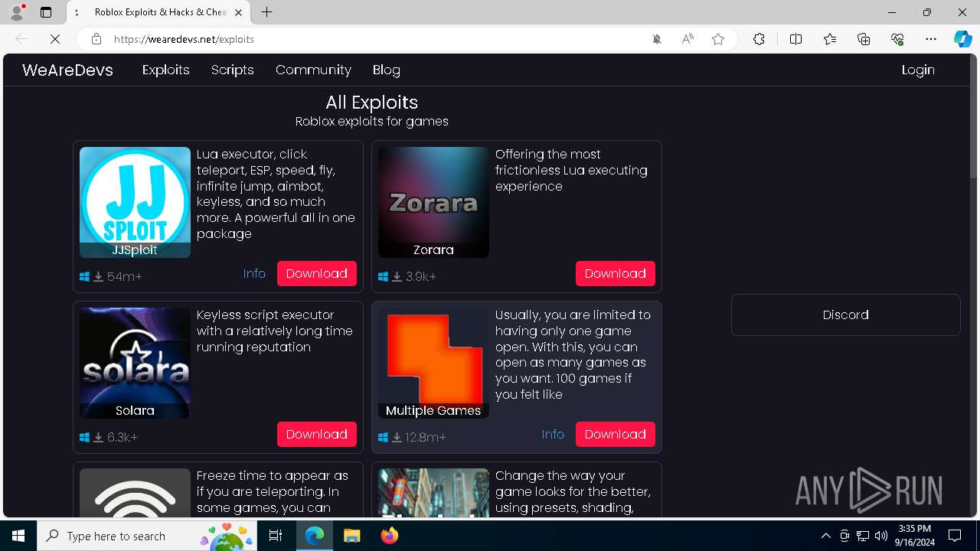Close the Roblox Exploits tab

tap(239, 12)
